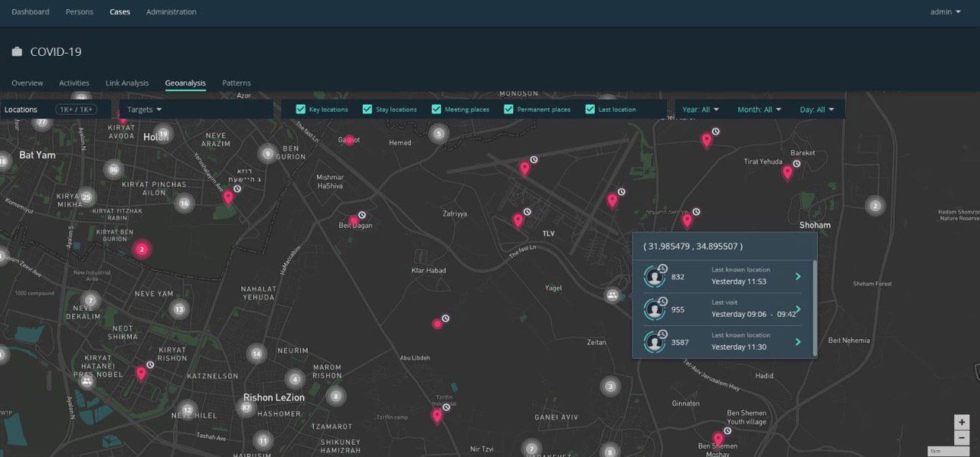Click avatar icon for target 832

pyautogui.click(x=655, y=276)
